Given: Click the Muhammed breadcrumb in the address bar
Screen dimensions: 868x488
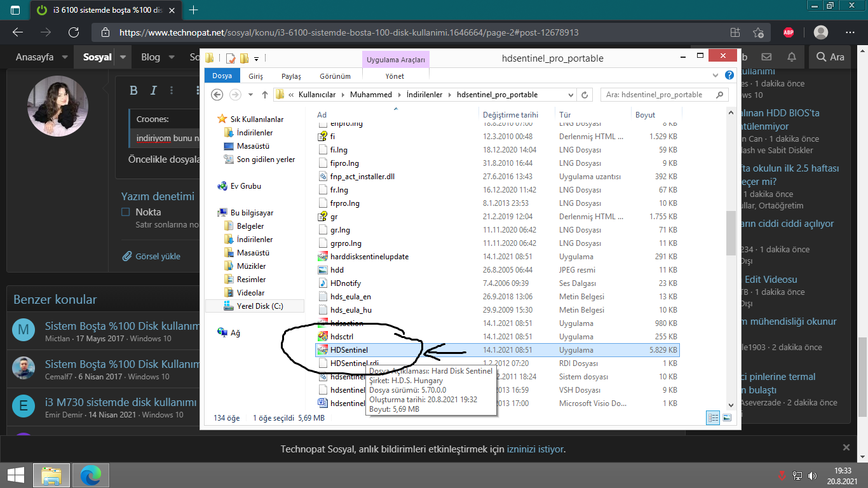Looking at the screenshot, I should (x=372, y=95).
